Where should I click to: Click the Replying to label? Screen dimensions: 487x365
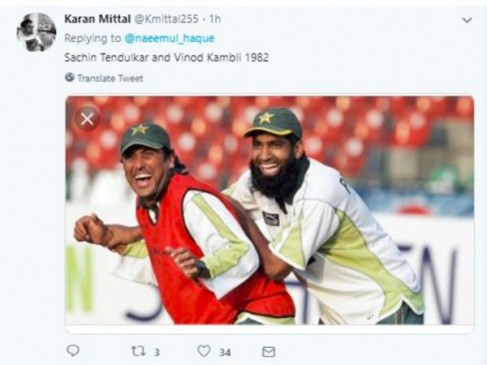(x=92, y=38)
